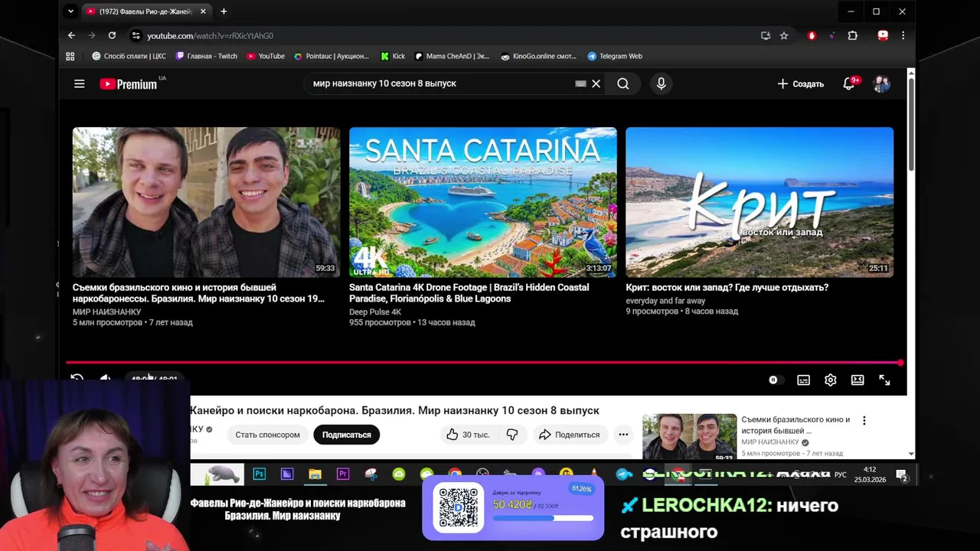The height and width of the screenshot is (551, 980).
Task: Switch to theater mode in player
Action: [x=857, y=380]
